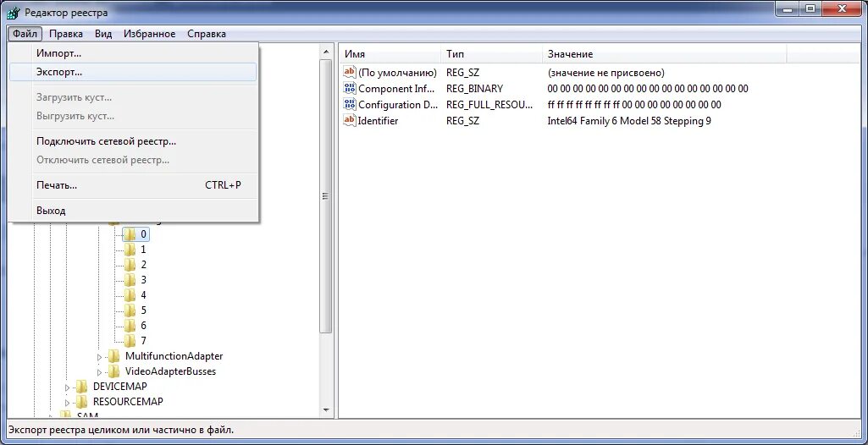Viewport: 868px width, 445px height.
Task: Open the Файл menu
Action: 25,34
